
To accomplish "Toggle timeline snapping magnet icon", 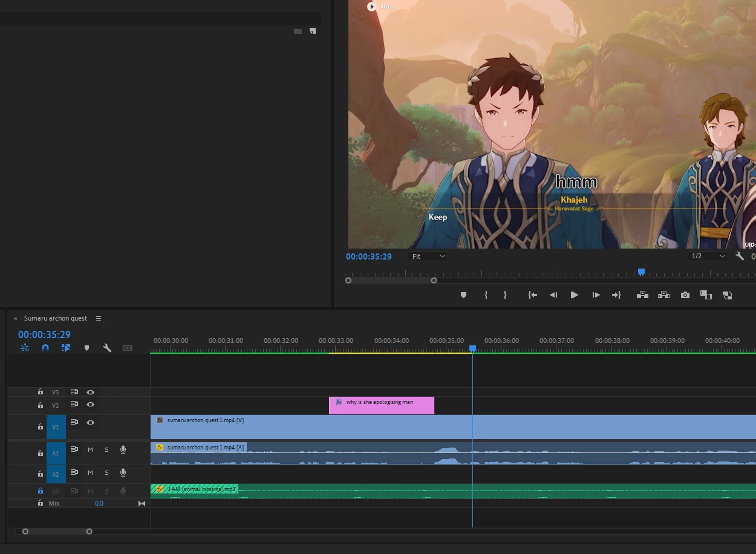I will pyautogui.click(x=45, y=348).
